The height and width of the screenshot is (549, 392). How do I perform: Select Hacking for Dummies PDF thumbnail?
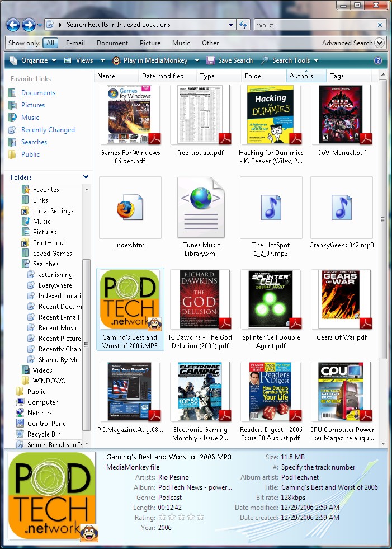click(271, 115)
